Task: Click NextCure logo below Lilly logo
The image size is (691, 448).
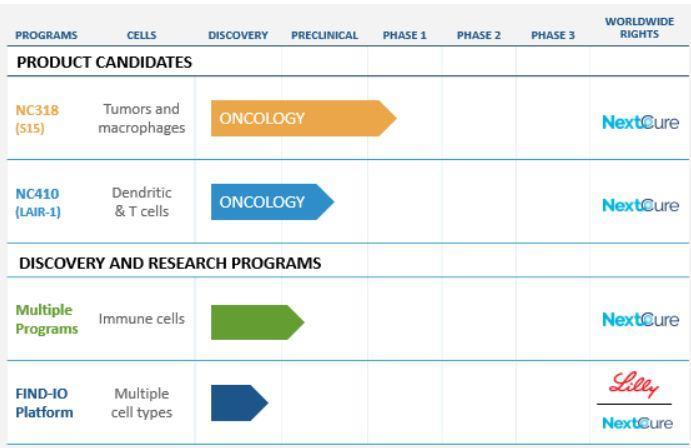Action: coord(637,423)
